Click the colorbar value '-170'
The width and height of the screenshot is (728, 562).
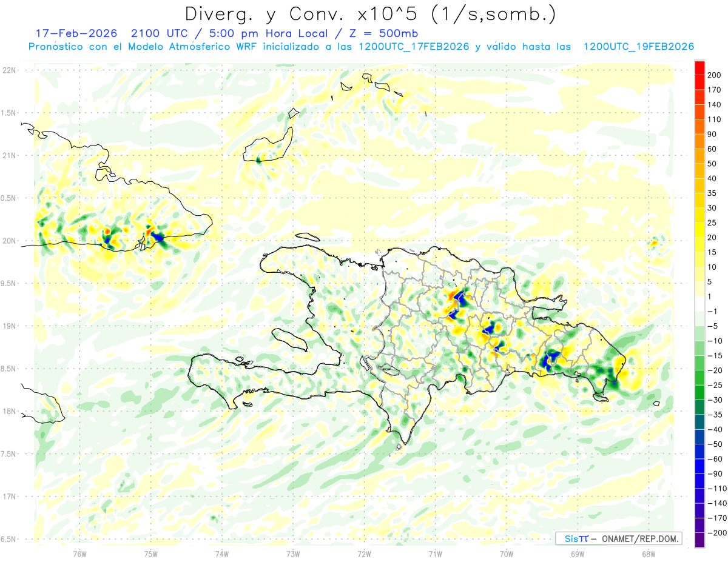(718, 518)
